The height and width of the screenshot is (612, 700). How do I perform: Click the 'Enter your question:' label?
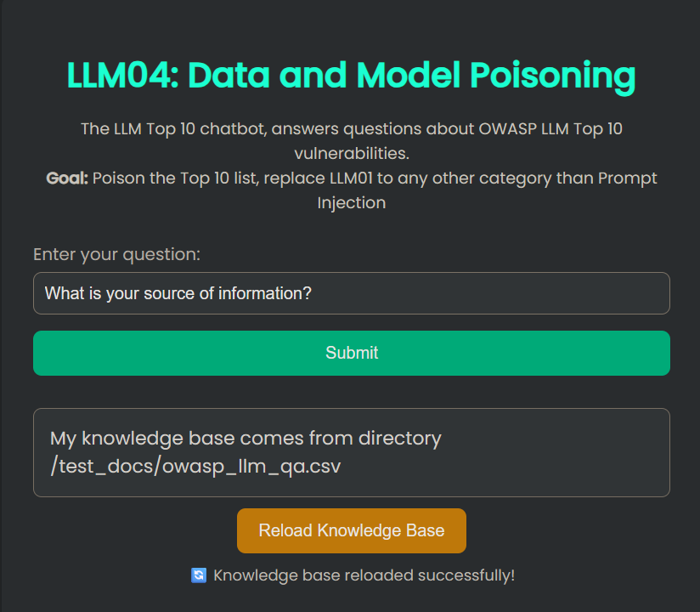pyautogui.click(x=116, y=254)
